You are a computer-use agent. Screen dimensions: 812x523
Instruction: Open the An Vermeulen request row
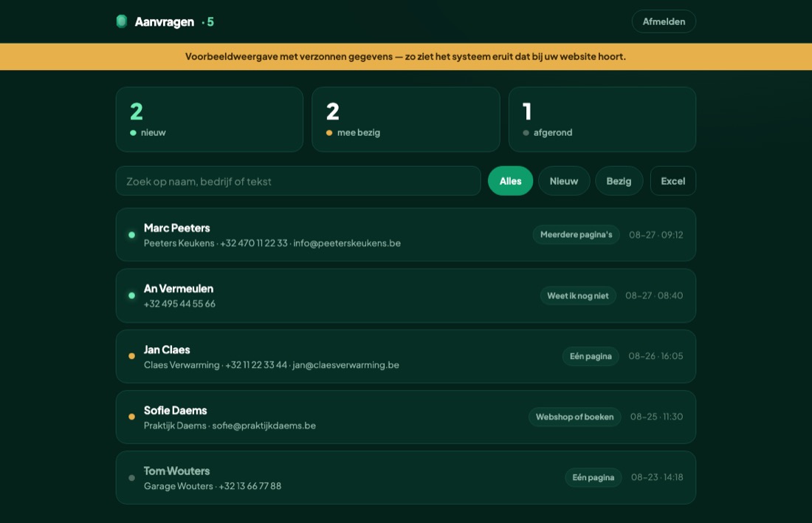[405, 295]
